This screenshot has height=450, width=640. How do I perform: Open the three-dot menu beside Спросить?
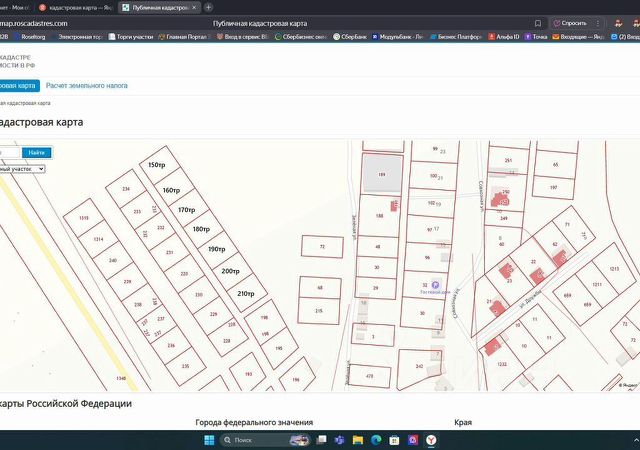(598, 23)
